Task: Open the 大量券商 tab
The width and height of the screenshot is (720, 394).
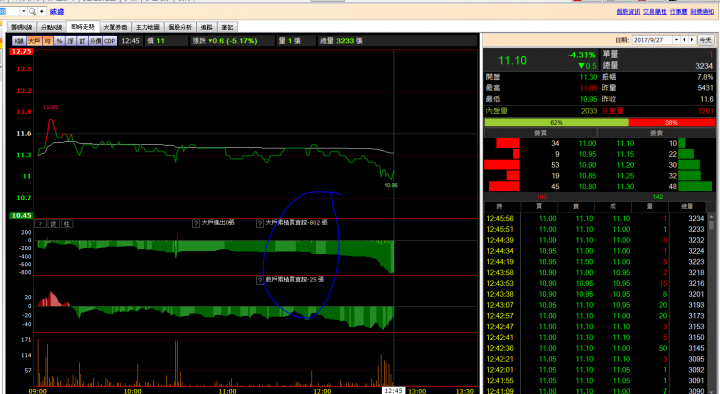Action: [x=115, y=28]
